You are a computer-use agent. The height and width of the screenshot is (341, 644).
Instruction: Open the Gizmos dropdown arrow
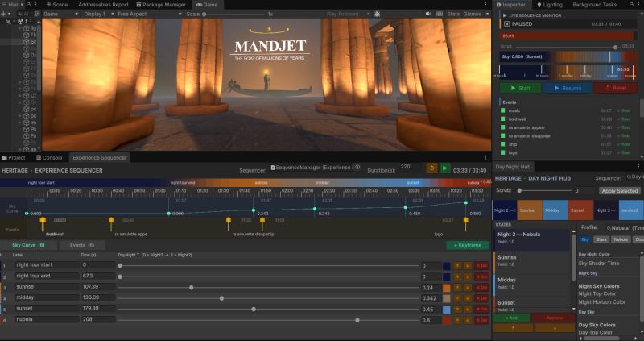[x=487, y=14]
